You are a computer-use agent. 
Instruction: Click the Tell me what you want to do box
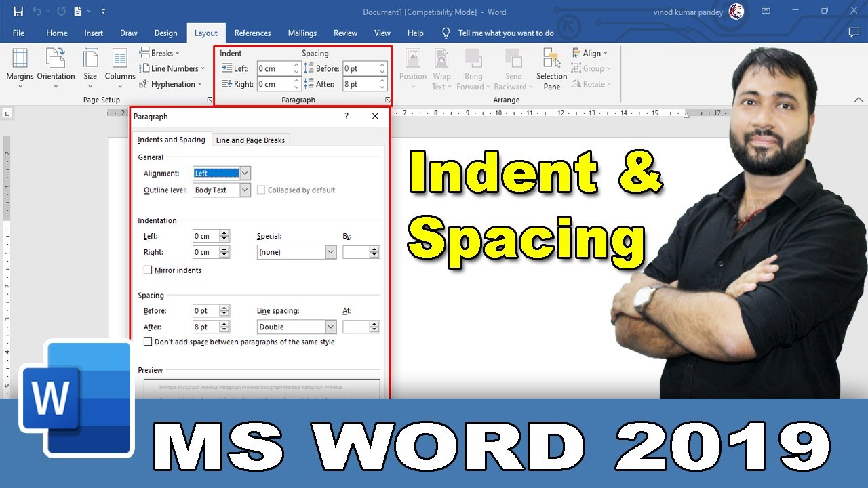click(x=506, y=33)
